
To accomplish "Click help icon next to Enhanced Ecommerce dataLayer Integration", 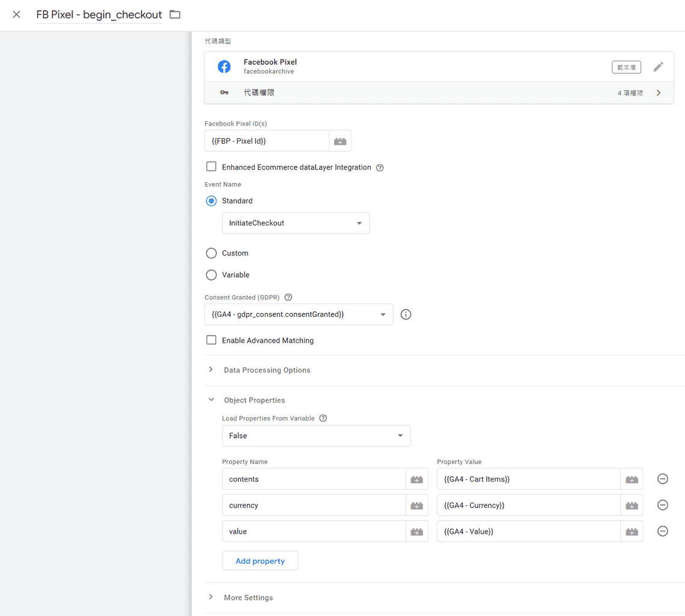I will pos(380,168).
